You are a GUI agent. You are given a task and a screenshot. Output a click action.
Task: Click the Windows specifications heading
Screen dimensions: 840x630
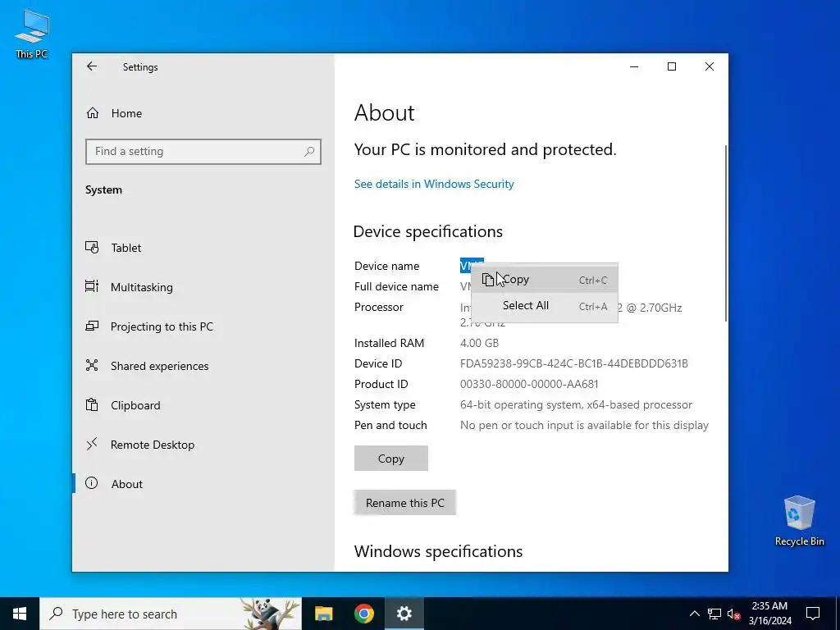(438, 551)
